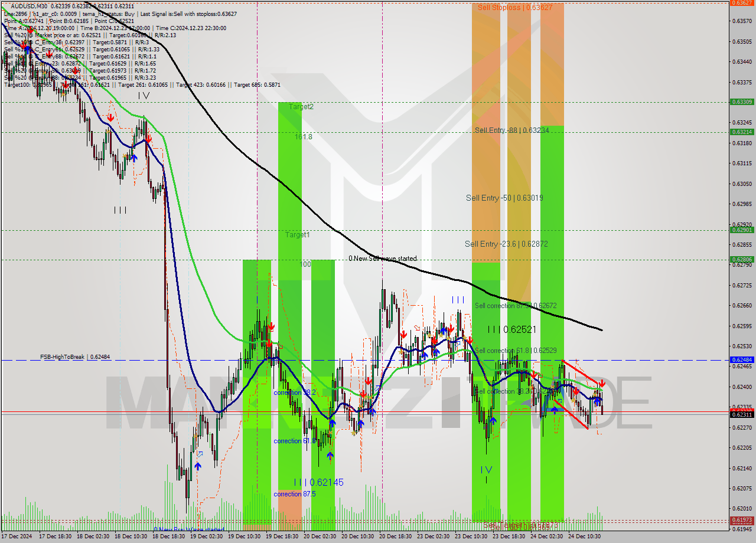Click the 'Sell correction 87.5 | 0.62672' label
Screen dimensions: 756x543
pyautogui.click(x=516, y=306)
